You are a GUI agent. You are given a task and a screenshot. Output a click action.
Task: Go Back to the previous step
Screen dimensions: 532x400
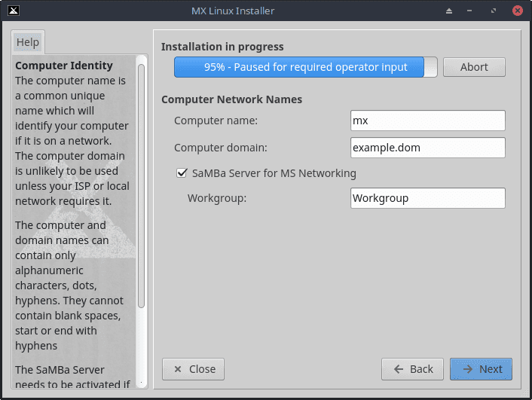pos(412,369)
